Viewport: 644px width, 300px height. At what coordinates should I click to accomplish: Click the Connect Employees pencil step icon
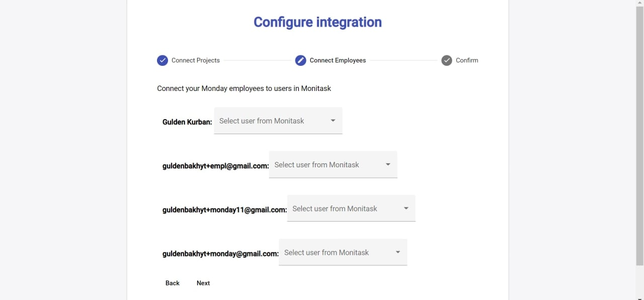[300, 60]
